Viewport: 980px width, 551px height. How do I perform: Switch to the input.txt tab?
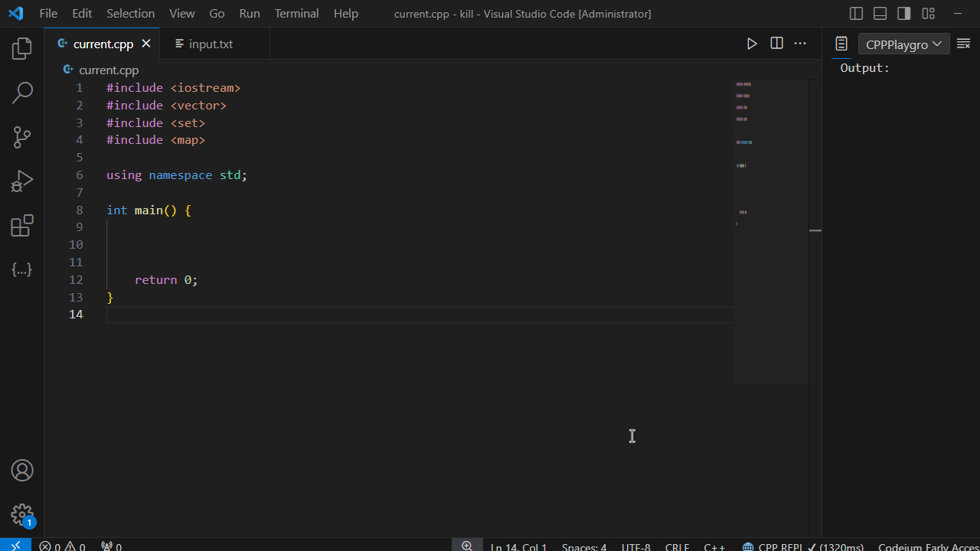[215, 44]
